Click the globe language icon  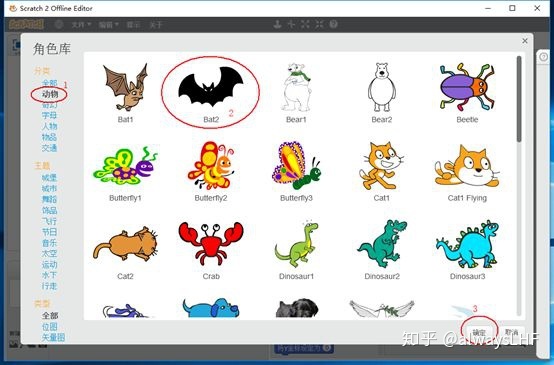(x=59, y=24)
